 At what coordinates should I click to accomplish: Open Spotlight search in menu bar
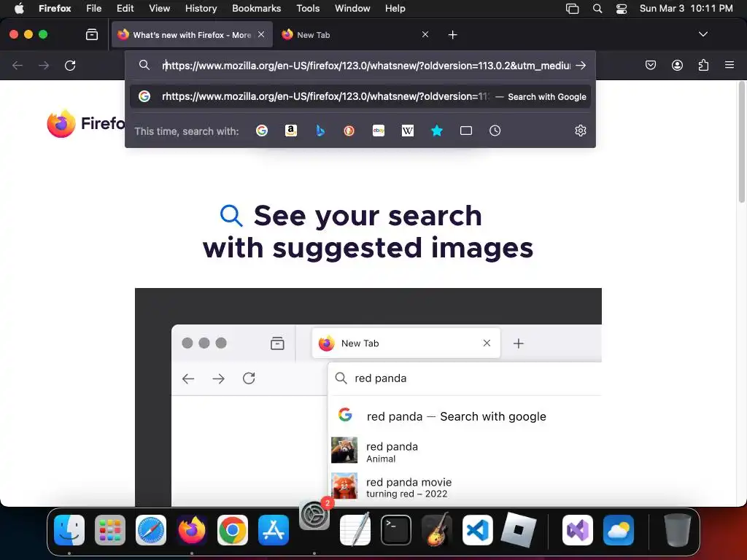click(x=597, y=8)
